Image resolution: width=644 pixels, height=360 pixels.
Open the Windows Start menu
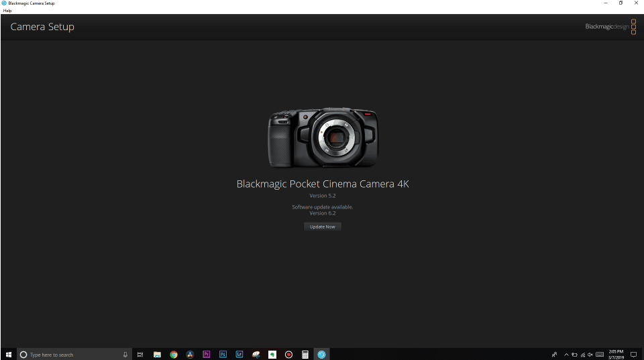coord(9,354)
